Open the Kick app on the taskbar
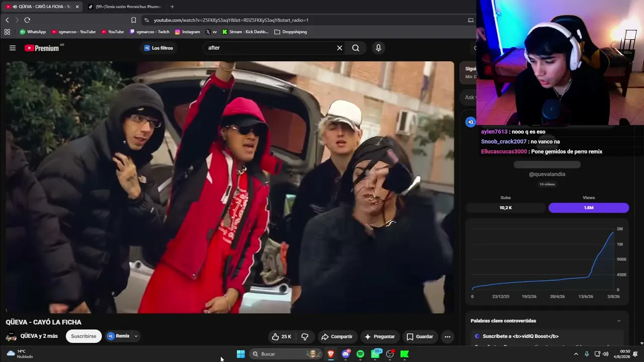Screen dimensions: 644x362 coord(405,354)
